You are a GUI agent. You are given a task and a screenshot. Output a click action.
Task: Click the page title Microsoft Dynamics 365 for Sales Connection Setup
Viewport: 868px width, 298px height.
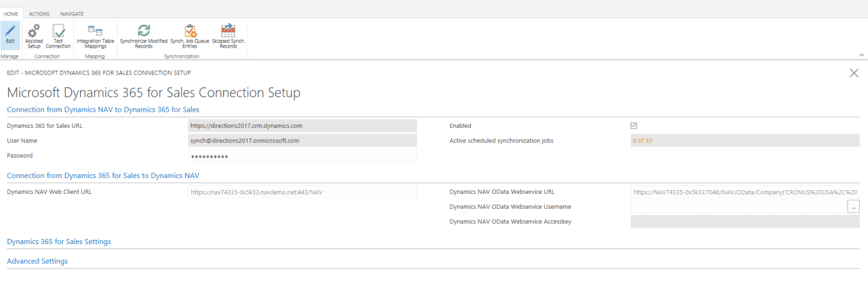point(153,92)
